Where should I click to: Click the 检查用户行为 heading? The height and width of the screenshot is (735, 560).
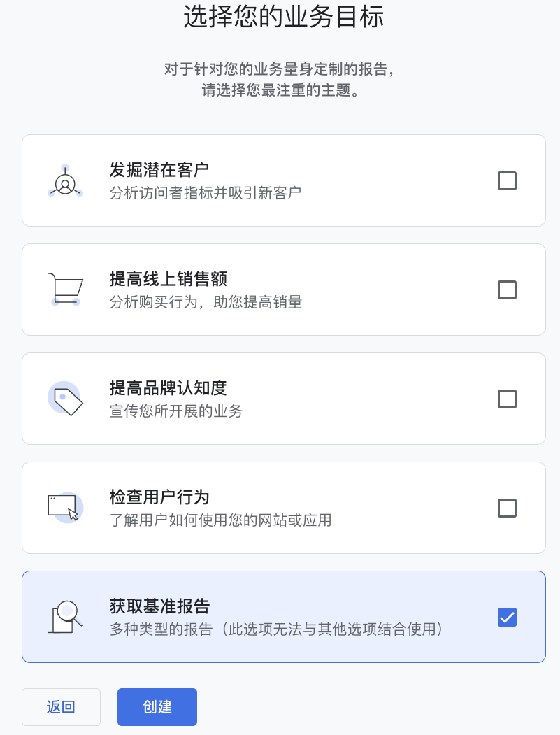[159, 497]
